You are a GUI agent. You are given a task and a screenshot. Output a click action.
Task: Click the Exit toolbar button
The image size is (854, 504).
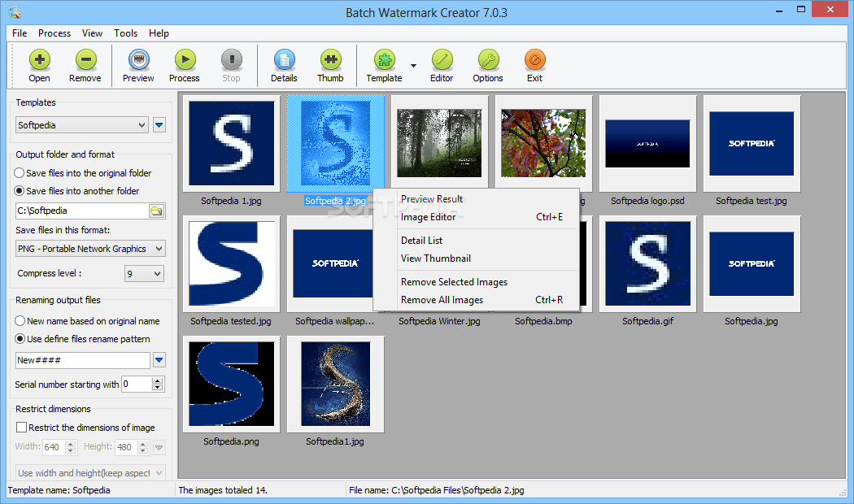(x=534, y=65)
